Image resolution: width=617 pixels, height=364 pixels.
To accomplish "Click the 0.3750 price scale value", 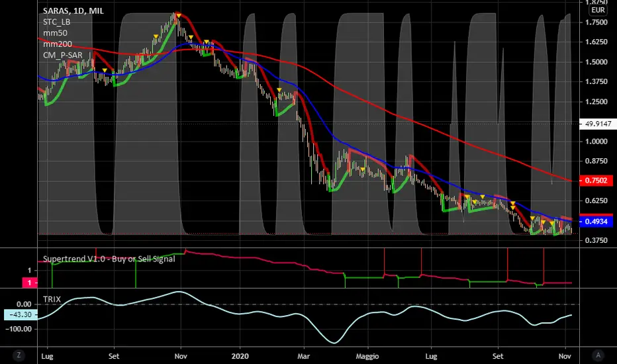I will click(596, 240).
